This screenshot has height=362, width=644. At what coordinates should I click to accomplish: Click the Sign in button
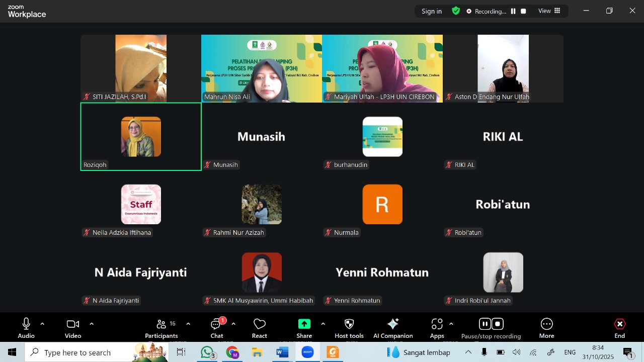coord(432,11)
